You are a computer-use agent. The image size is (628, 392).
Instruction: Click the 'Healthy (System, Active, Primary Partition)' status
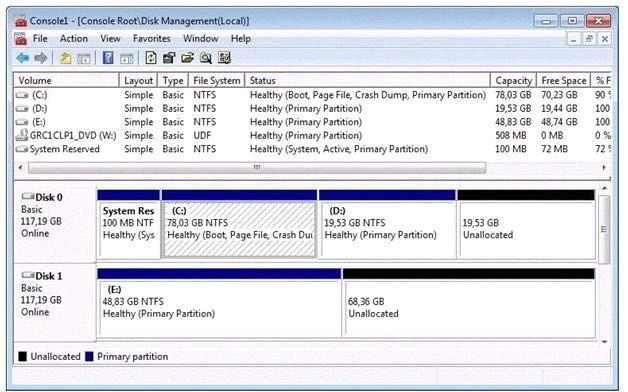pyautogui.click(x=339, y=149)
